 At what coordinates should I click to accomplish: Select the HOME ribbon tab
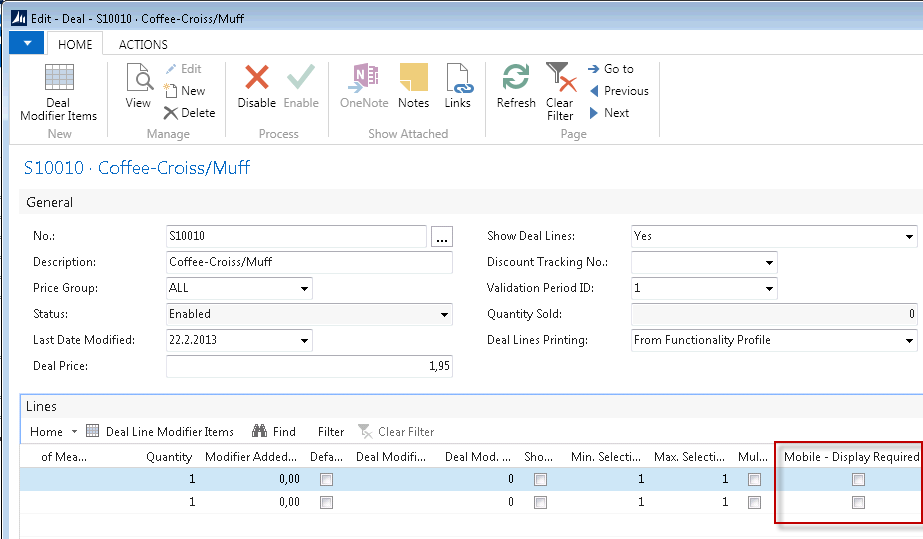coord(75,44)
